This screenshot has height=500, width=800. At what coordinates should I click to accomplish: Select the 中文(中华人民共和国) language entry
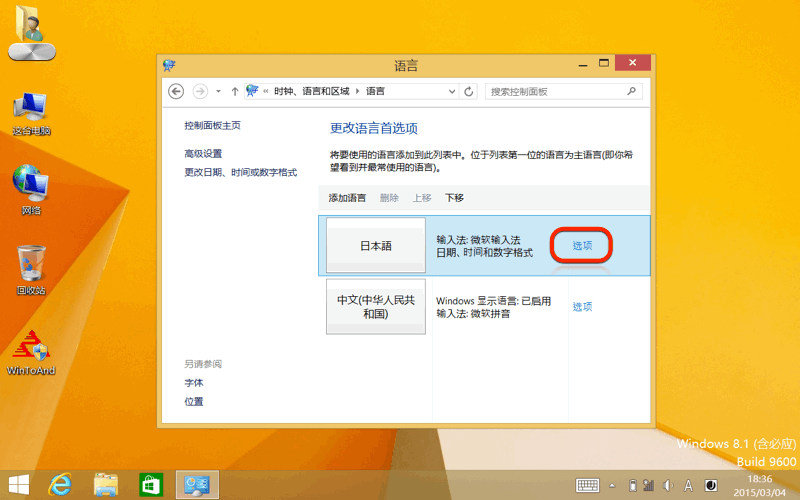coord(376,307)
